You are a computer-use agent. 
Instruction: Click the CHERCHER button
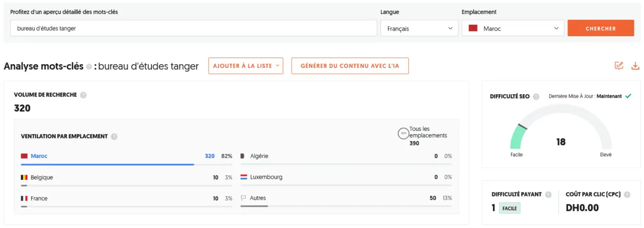pyautogui.click(x=600, y=29)
